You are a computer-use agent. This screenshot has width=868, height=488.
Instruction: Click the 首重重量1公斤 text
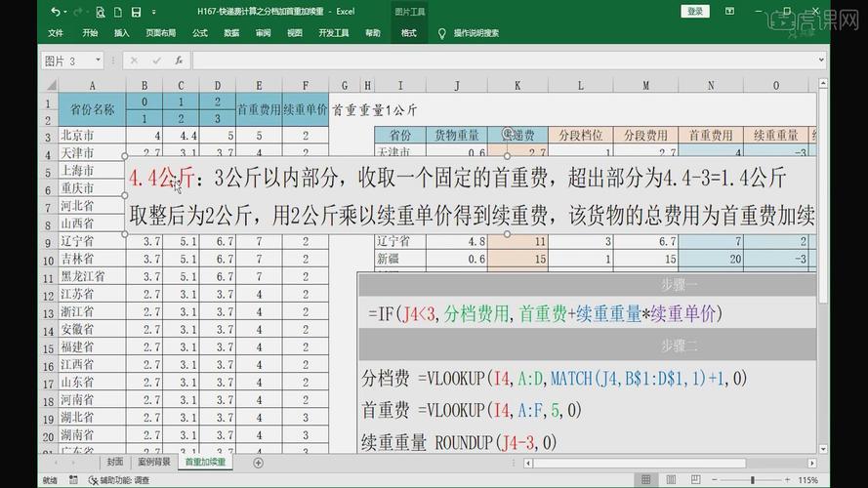[374, 110]
